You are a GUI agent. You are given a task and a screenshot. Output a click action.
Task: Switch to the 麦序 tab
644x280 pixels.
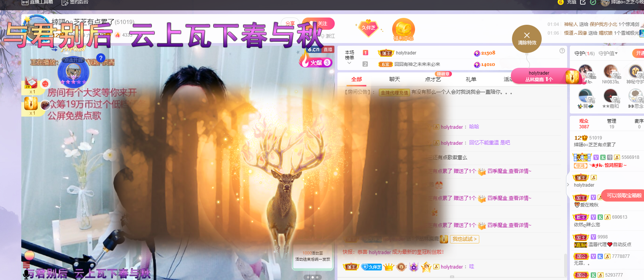639,124
